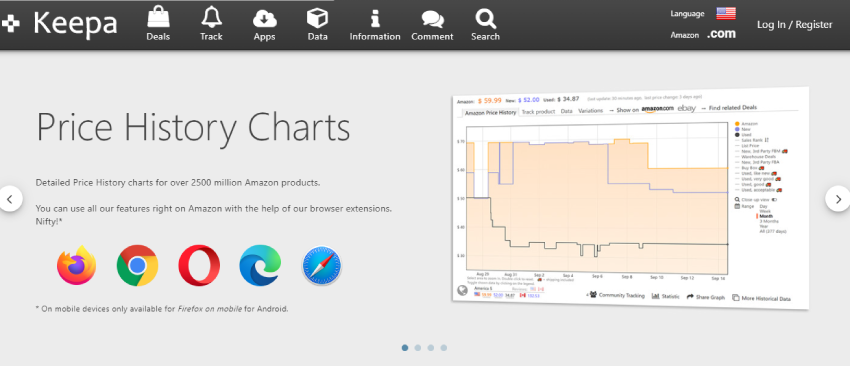The image size is (850, 366).
Task: Open the Apps cloud download menu
Action: [x=265, y=24]
